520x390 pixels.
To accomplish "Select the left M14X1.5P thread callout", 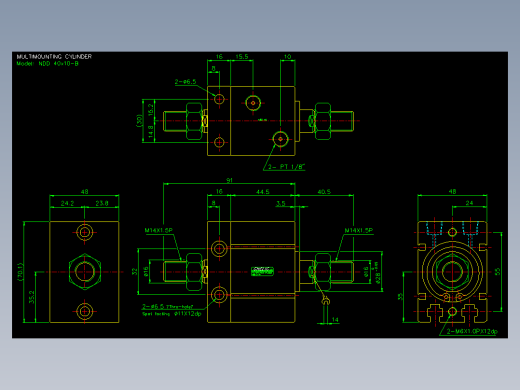I will point(159,230).
